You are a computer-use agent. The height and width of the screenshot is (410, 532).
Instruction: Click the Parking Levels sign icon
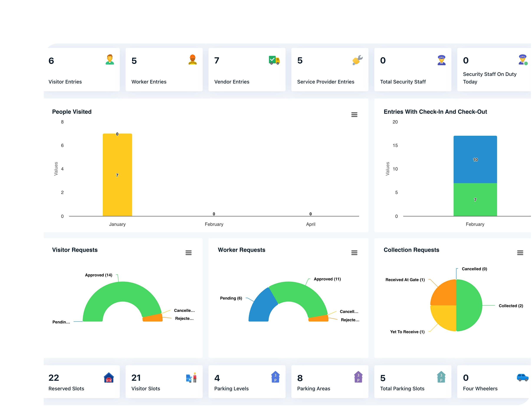[x=275, y=377]
